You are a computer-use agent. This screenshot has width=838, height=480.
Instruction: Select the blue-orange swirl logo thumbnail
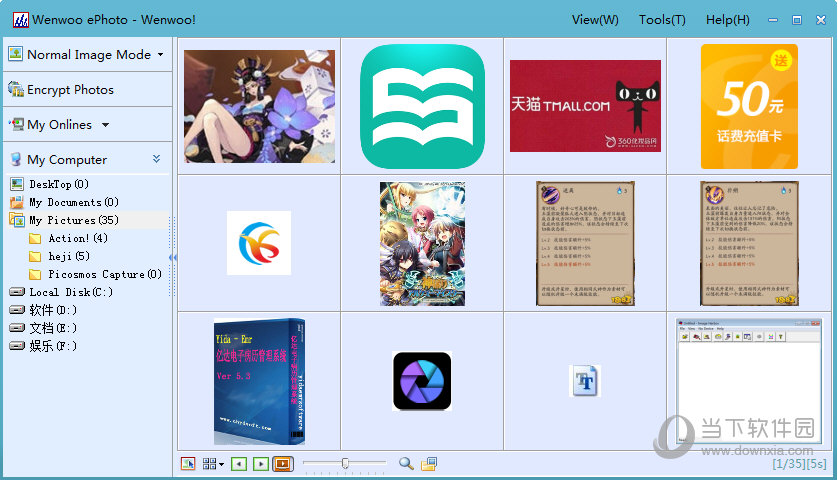click(x=259, y=243)
